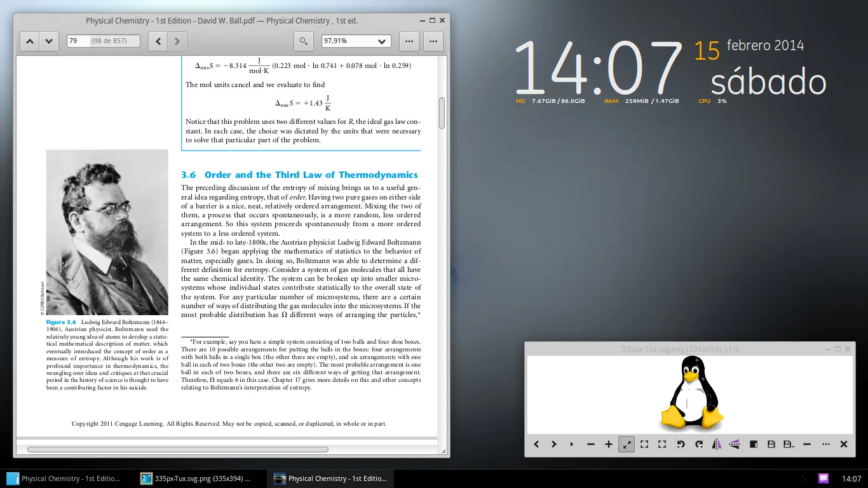The width and height of the screenshot is (868, 488).
Task: Open the ellipsis menu in the image viewer toolbar
Action: pyautogui.click(x=826, y=444)
